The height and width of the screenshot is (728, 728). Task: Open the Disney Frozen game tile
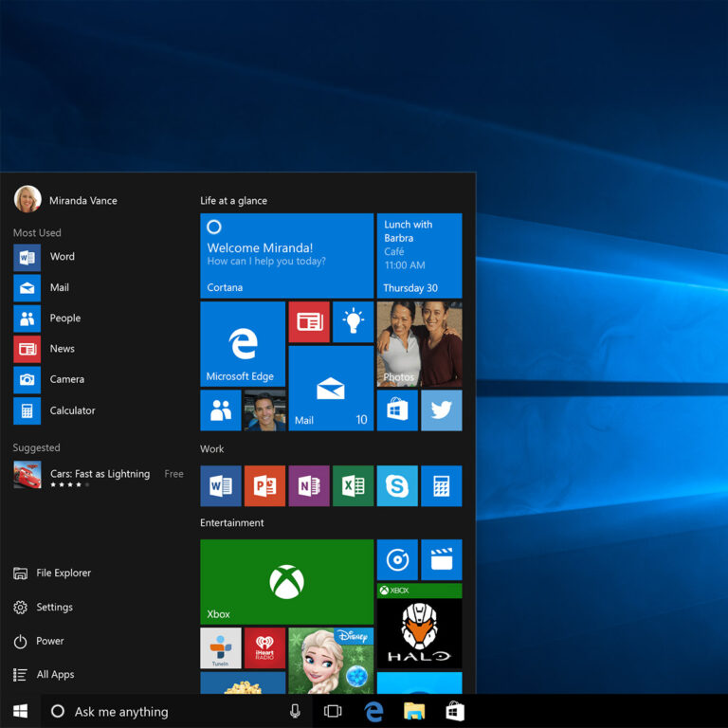[x=331, y=661]
